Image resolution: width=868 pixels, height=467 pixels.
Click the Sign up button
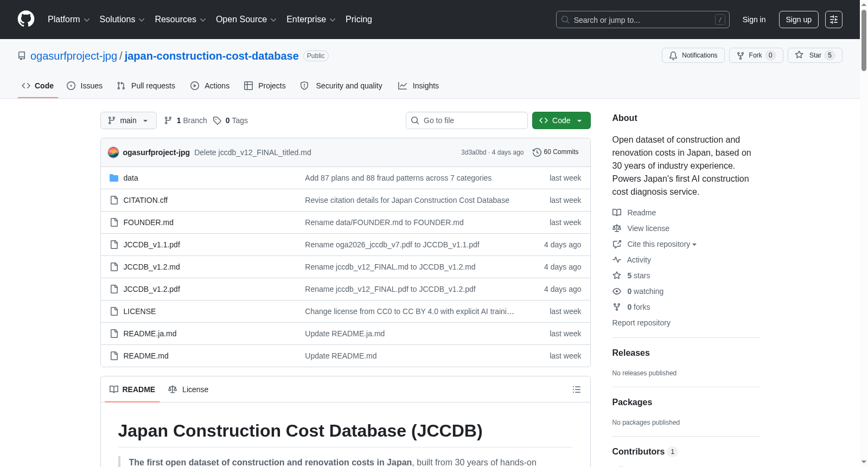tap(799, 20)
